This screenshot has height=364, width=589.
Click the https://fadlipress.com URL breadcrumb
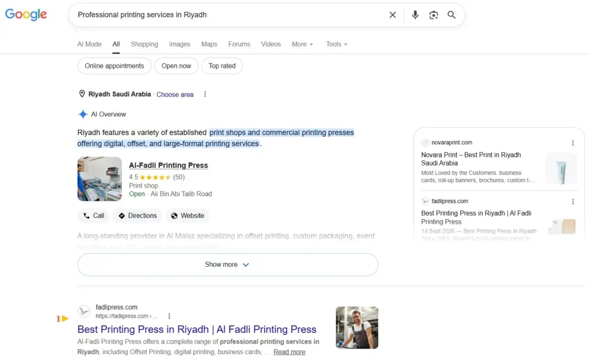click(x=126, y=316)
